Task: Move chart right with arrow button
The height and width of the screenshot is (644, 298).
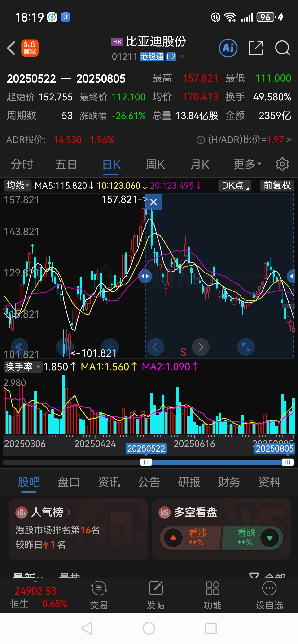Action: point(201,347)
